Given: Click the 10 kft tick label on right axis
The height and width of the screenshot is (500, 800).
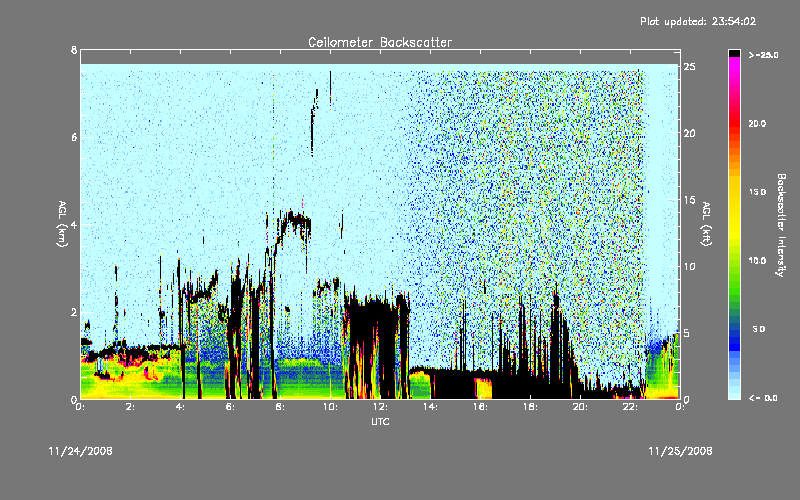Looking at the screenshot, I should pos(689,266).
